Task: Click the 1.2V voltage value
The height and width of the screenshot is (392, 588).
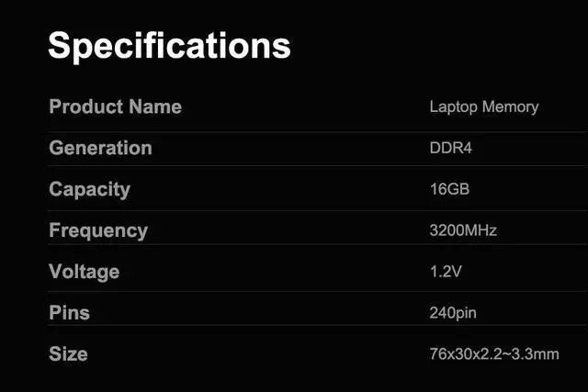Action: (445, 272)
